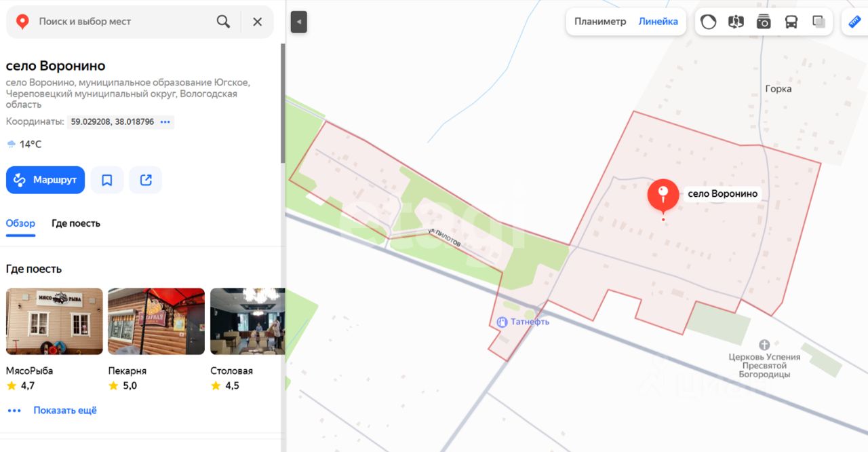Image resolution: width=868 pixels, height=452 pixels.
Task: Toggle the photos camera layer icon
Action: click(764, 22)
